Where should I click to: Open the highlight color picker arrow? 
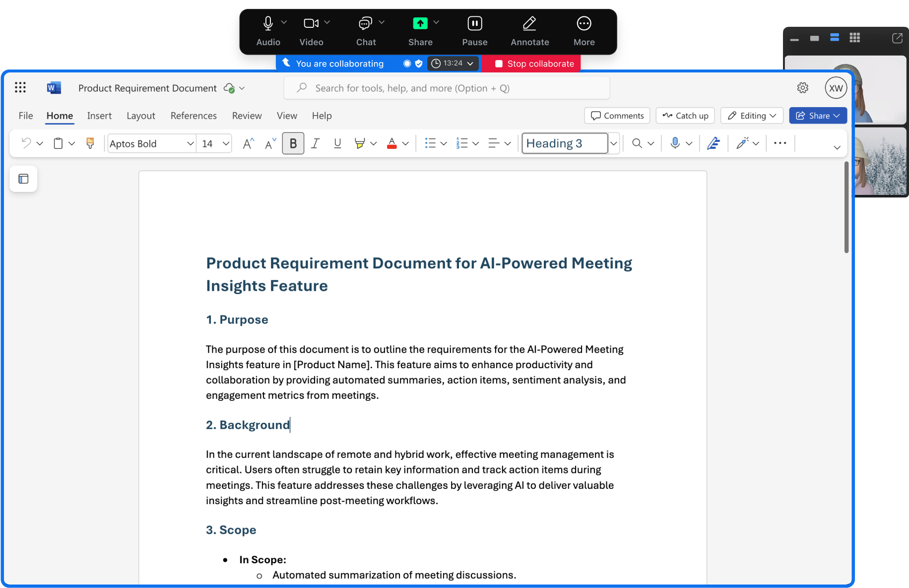(x=374, y=144)
